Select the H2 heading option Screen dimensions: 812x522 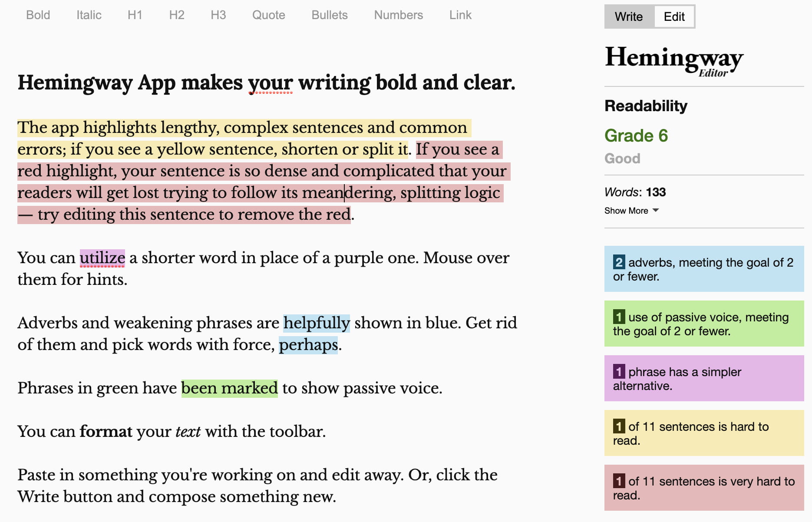click(177, 15)
